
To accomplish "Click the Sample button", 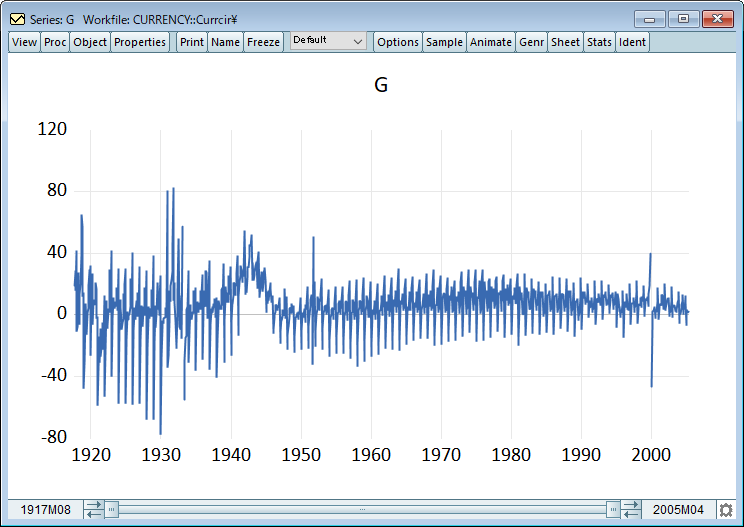I will coord(444,42).
